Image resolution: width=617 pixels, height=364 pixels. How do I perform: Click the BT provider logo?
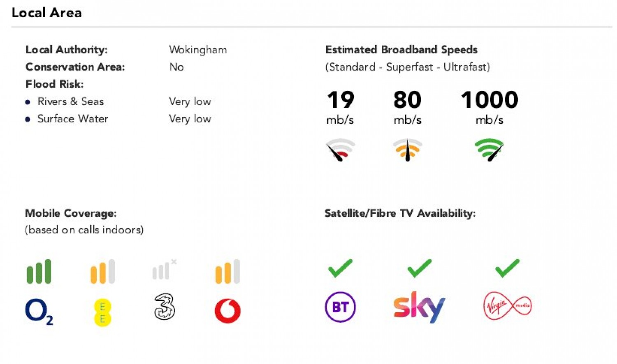pyautogui.click(x=340, y=307)
